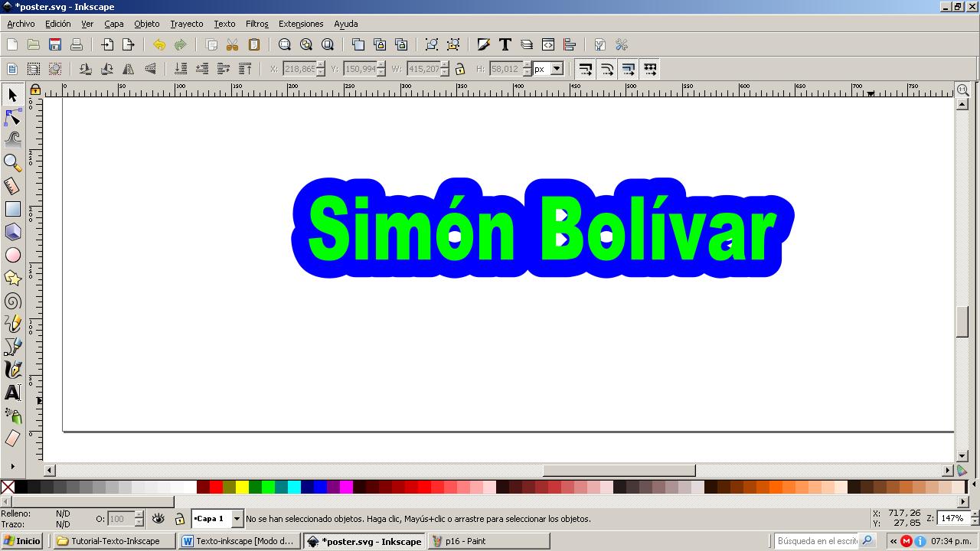Switch to Texto-inkscape Word taskbar window
The height and width of the screenshot is (551, 980).
[239, 541]
